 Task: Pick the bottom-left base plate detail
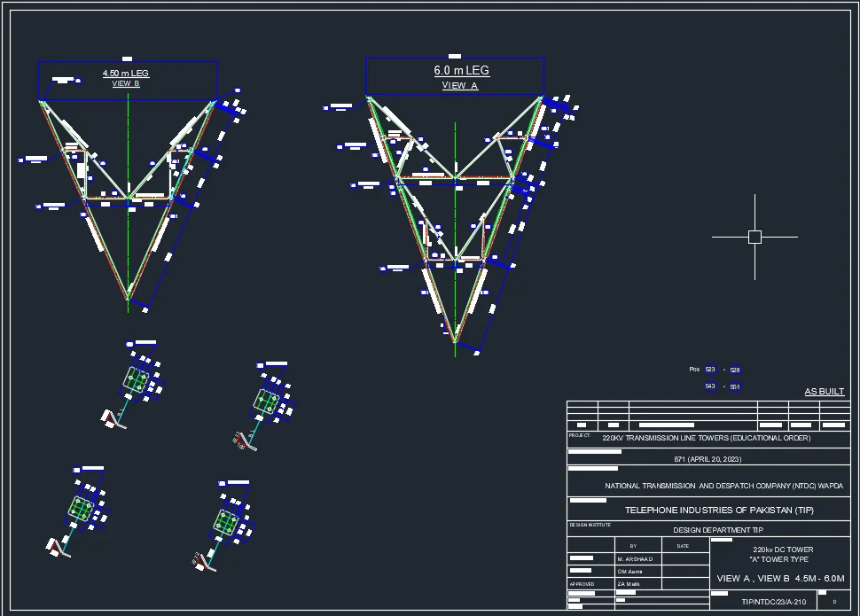point(82,509)
